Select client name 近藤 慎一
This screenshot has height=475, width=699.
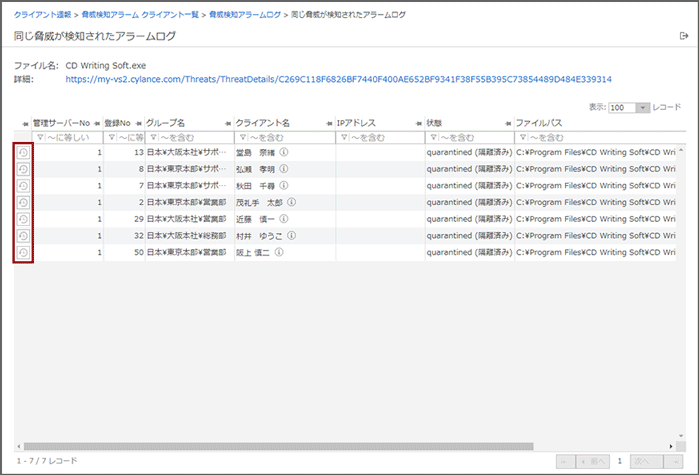click(x=256, y=219)
